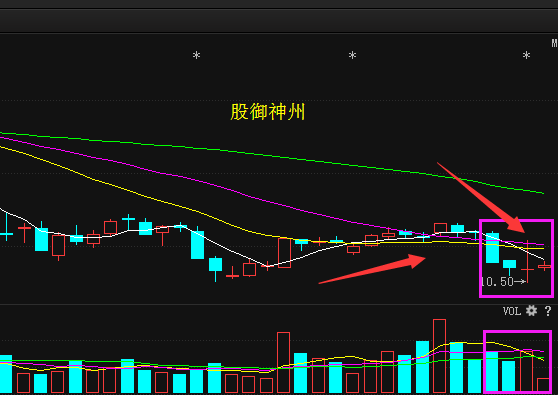Select the pink rectangle around recent candlesticks
The image size is (558, 395).
(516, 258)
